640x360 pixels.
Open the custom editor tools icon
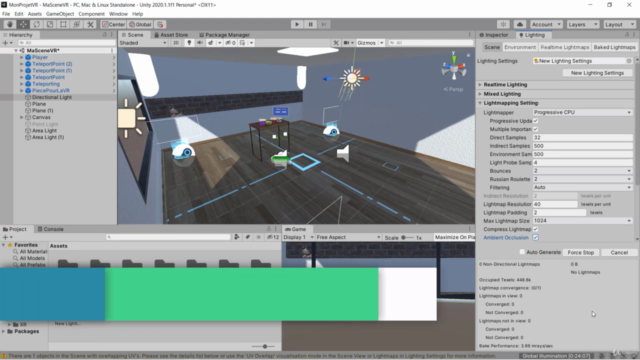[x=90, y=24]
